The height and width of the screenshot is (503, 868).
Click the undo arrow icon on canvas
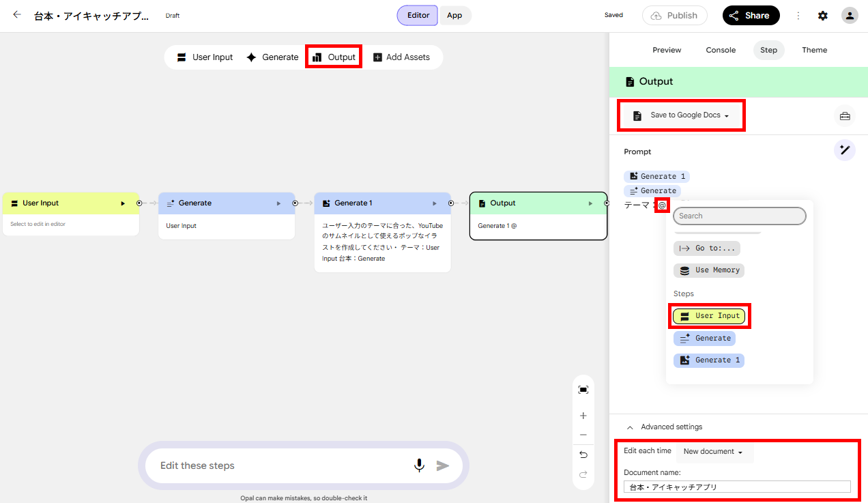click(x=583, y=455)
